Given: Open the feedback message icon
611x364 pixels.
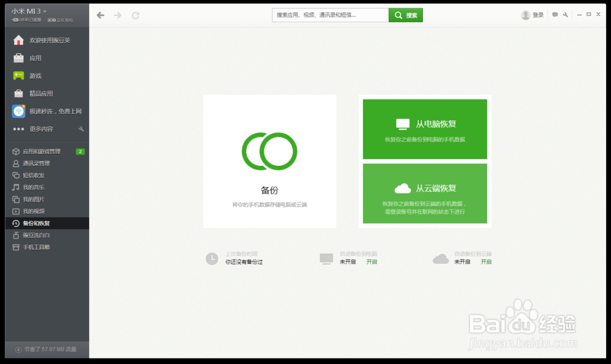Looking at the screenshot, I should point(555,15).
